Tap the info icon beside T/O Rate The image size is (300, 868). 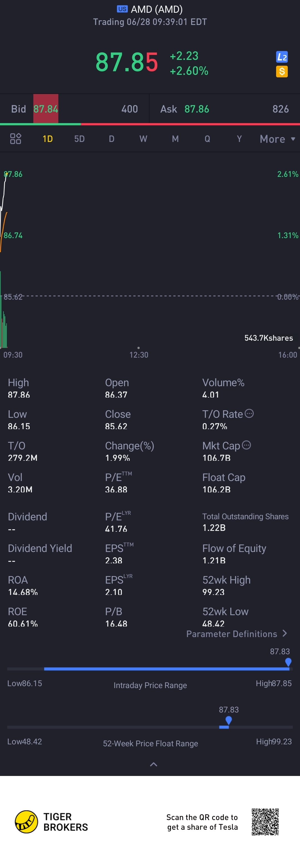coord(249,413)
